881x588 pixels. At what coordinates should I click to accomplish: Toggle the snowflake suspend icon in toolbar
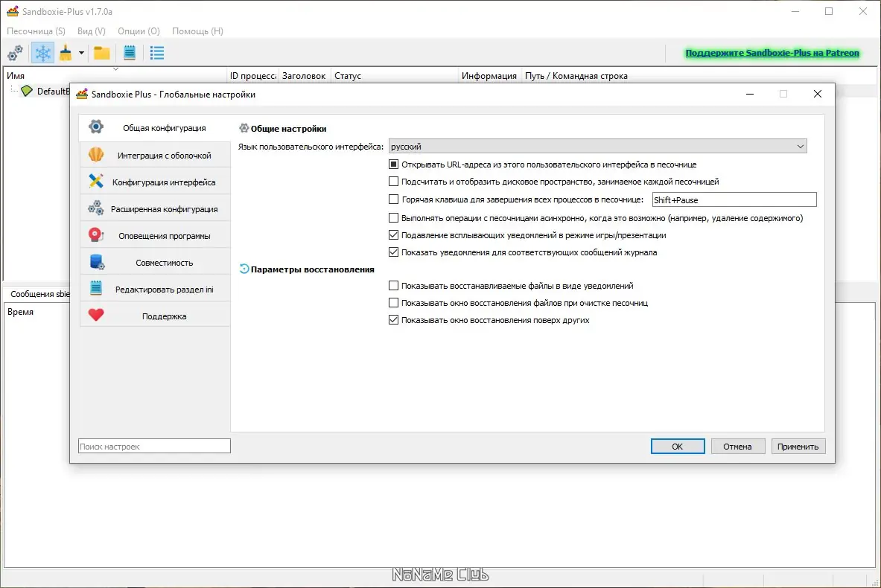pos(42,54)
